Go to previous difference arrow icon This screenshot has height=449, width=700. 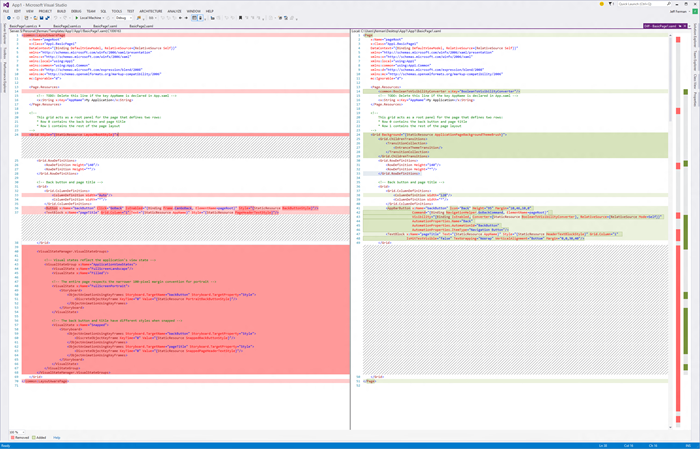[180, 18]
